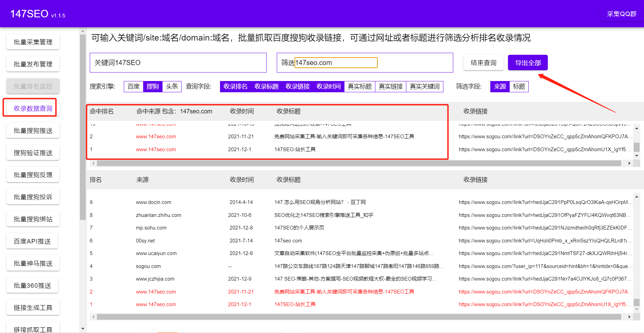Open the 采集QQ群 panel
This screenshot has width=644, height=333.
pyautogui.click(x=622, y=14)
